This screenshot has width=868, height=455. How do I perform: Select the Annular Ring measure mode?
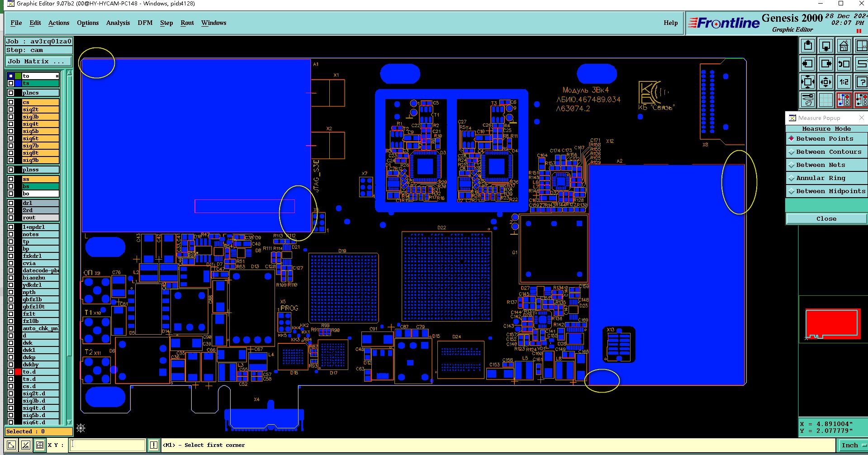[x=826, y=178]
